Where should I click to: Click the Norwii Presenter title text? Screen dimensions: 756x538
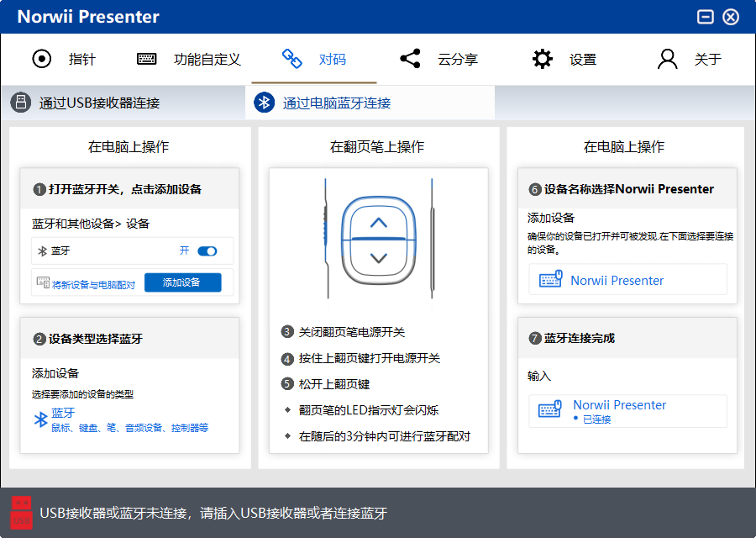(x=88, y=17)
